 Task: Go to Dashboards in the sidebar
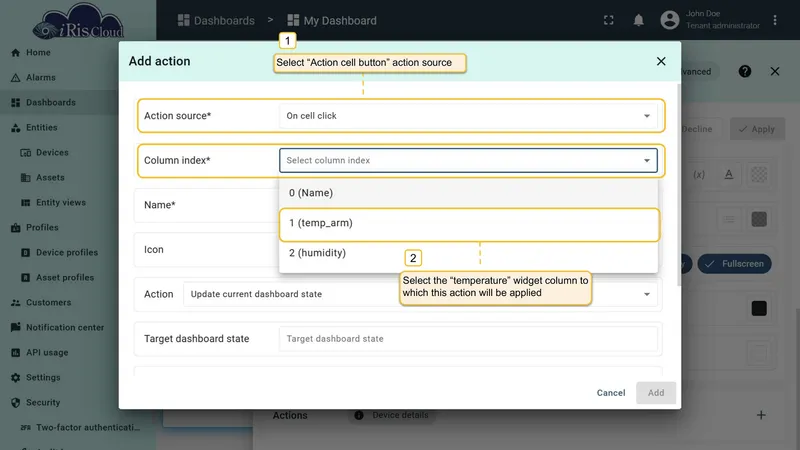(x=51, y=103)
